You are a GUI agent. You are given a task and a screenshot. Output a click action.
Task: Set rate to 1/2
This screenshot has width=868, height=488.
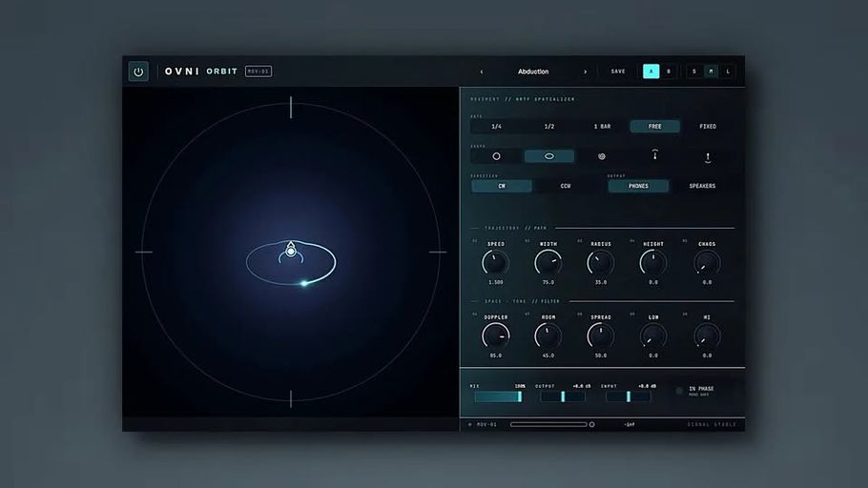pyautogui.click(x=549, y=127)
